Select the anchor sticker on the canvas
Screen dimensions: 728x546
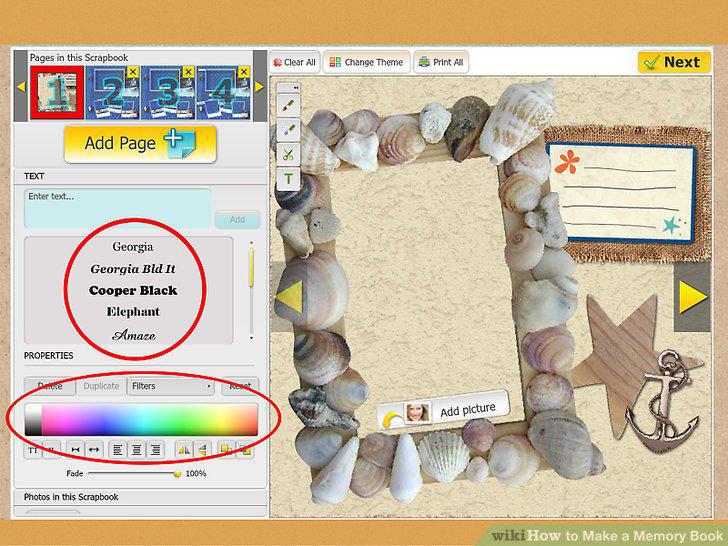point(663,402)
